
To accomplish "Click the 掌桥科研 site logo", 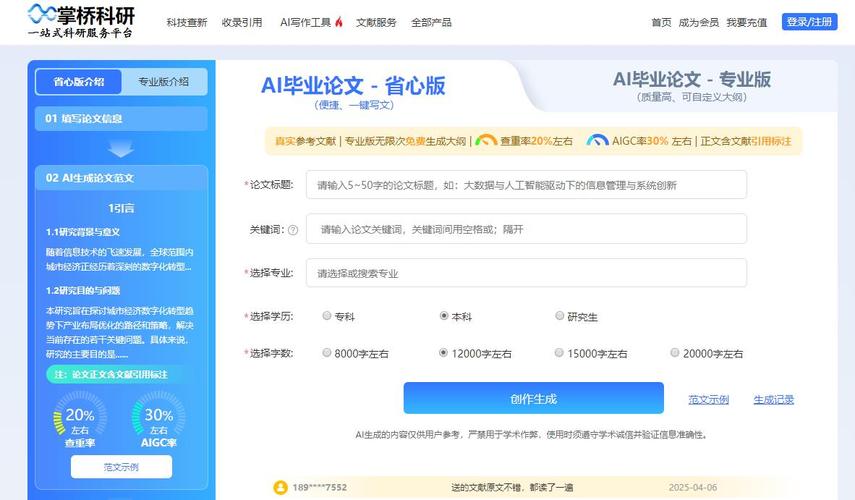I will [81, 21].
